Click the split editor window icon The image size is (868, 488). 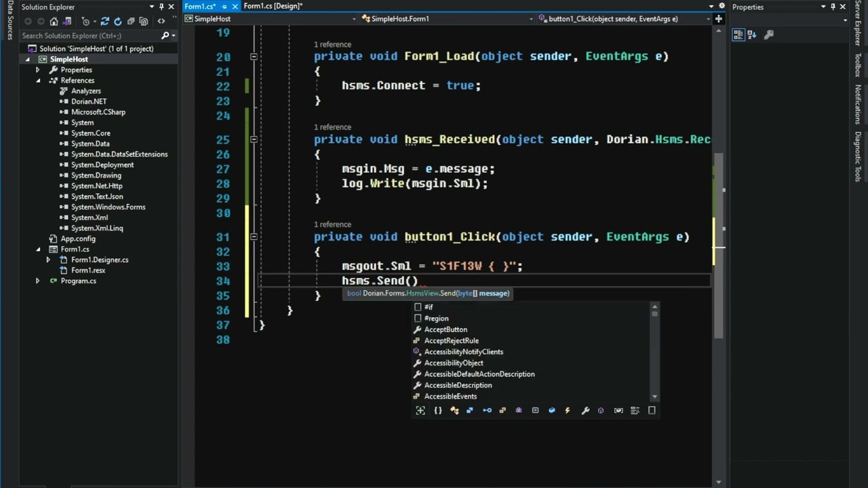tap(719, 19)
